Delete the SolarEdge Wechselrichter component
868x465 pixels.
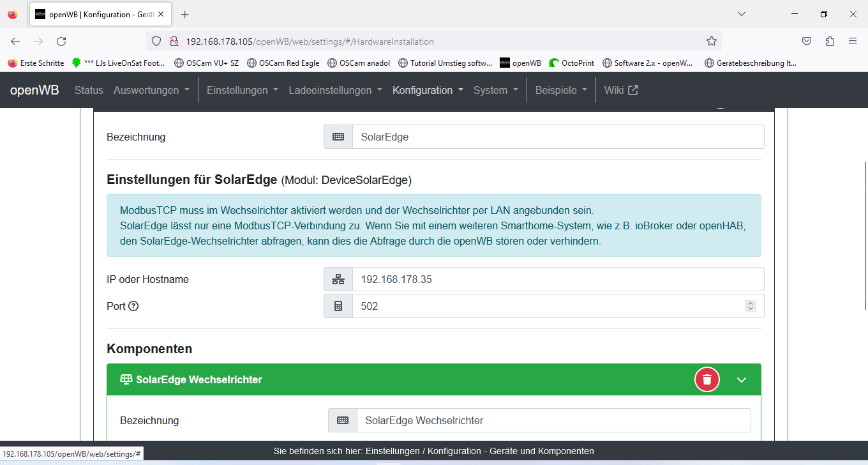(x=707, y=379)
